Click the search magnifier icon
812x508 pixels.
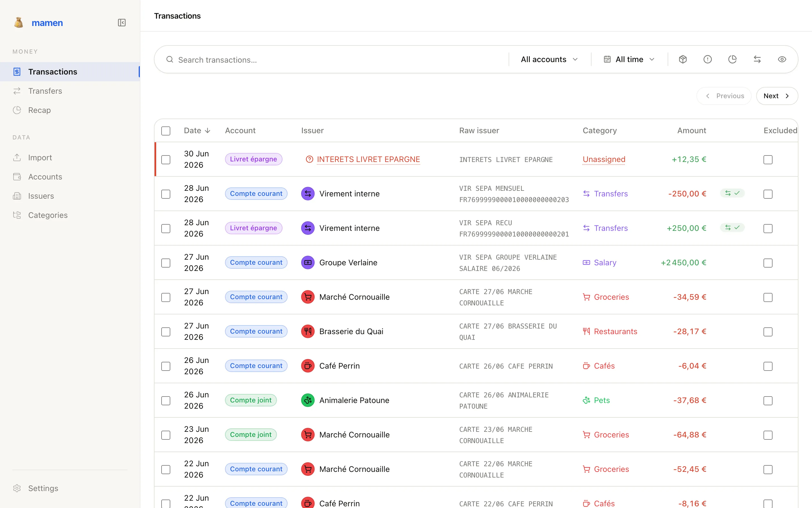tap(170, 60)
